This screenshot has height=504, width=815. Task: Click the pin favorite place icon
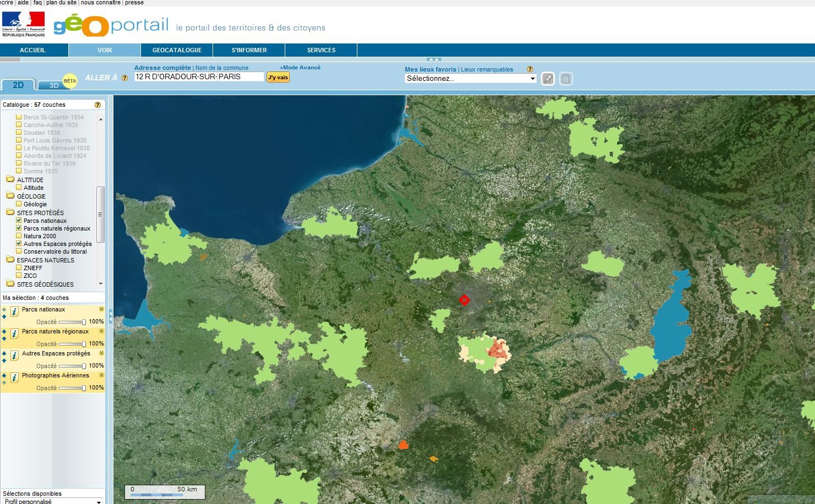click(x=547, y=79)
